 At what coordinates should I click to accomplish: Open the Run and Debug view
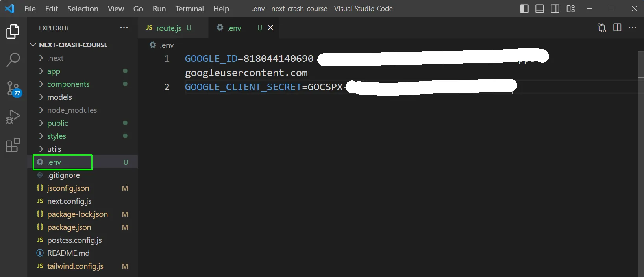(13, 117)
